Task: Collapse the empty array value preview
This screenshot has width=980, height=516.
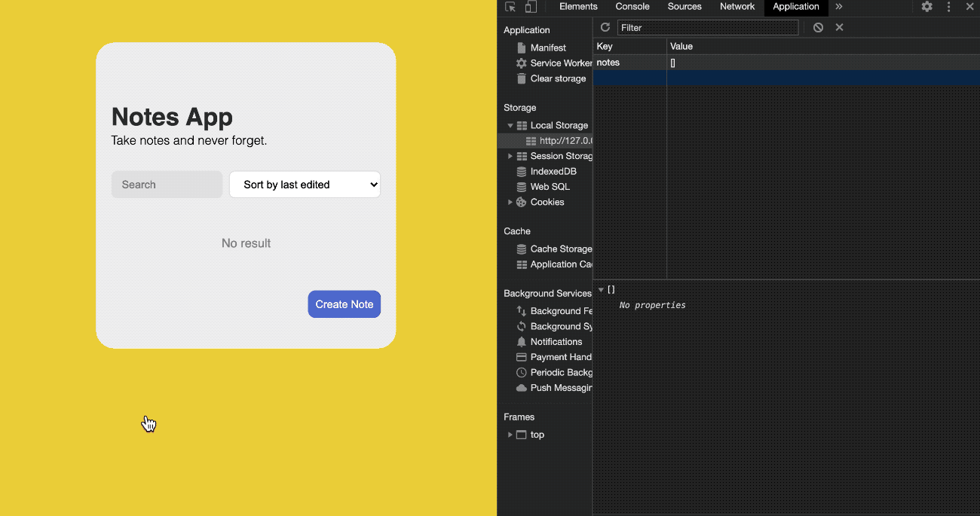Action: click(601, 289)
